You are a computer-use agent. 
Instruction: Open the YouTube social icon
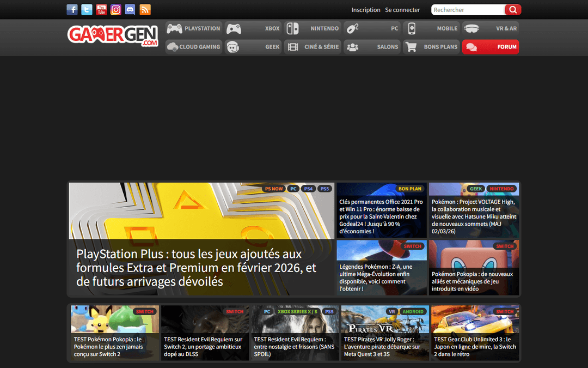click(101, 10)
